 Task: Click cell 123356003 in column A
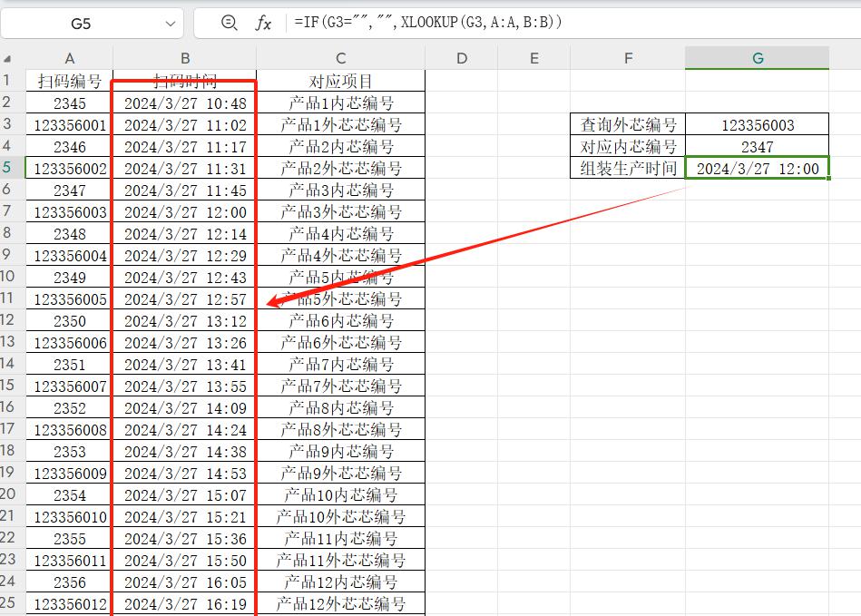coord(69,212)
